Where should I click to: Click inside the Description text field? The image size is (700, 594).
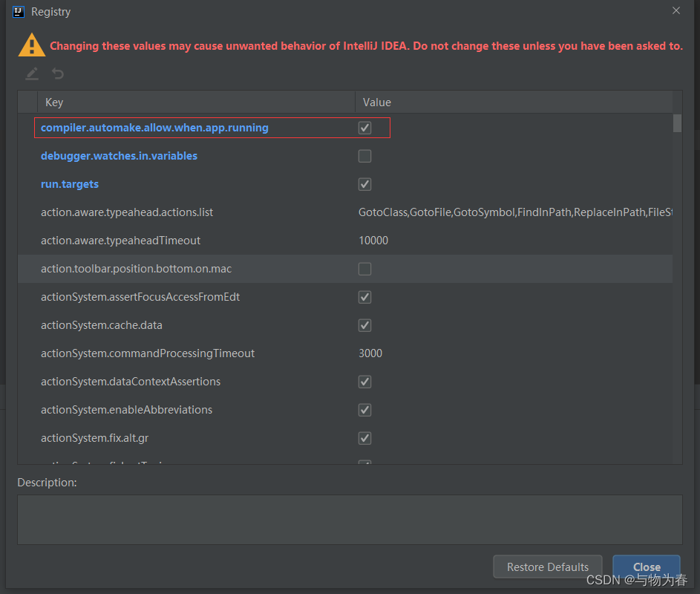(x=349, y=520)
